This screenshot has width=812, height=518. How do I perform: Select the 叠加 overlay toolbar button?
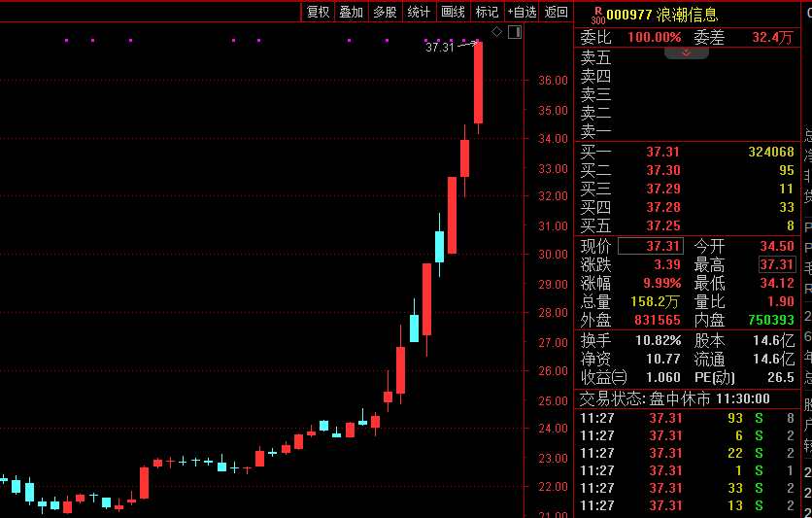coord(351,12)
